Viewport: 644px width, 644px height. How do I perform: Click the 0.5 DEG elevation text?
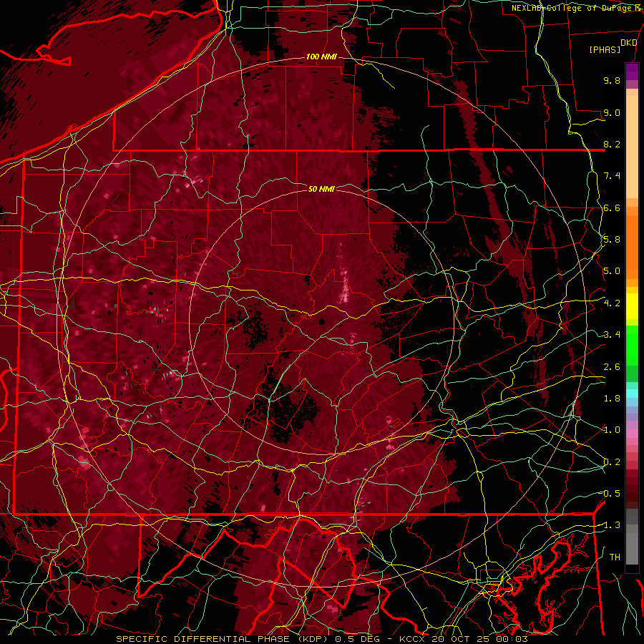point(357,639)
